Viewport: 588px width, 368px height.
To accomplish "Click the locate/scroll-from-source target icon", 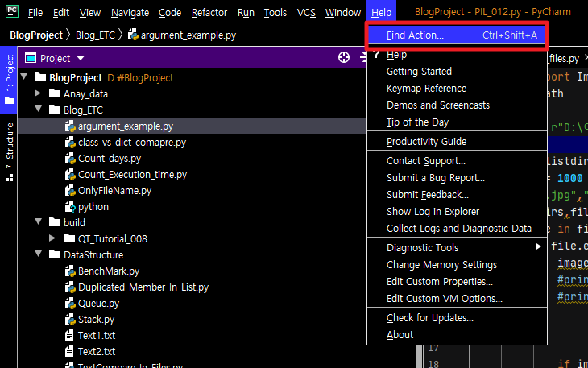I will pos(343,57).
